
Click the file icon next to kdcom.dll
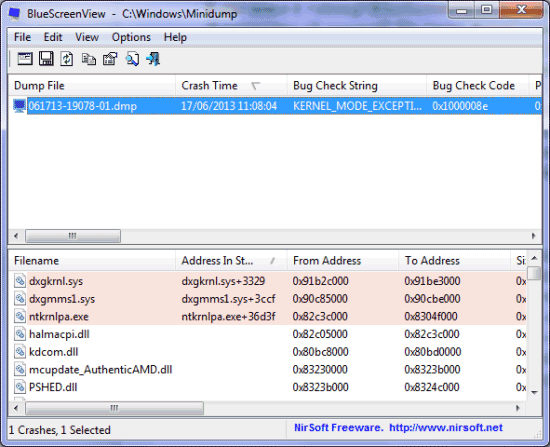(x=20, y=352)
